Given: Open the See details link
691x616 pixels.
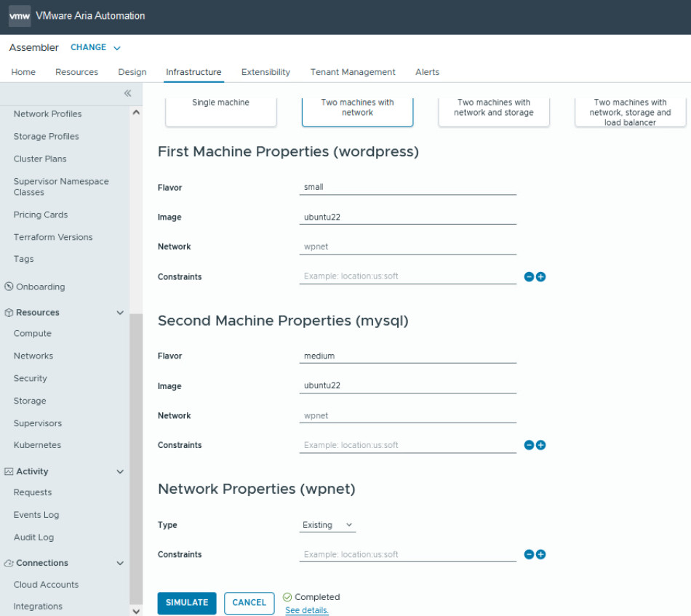Looking at the screenshot, I should tap(307, 610).
